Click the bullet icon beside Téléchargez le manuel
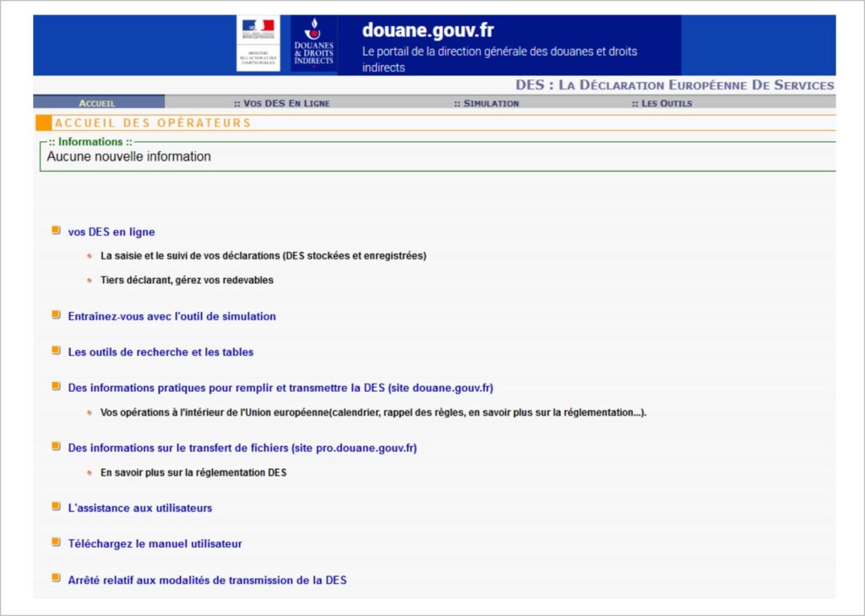The width and height of the screenshot is (865, 616). [56, 542]
